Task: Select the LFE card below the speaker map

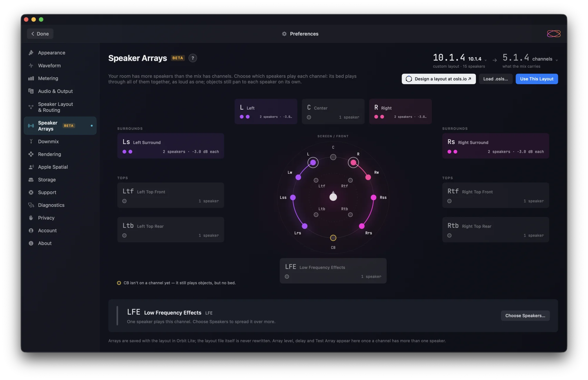Action: tap(333, 271)
